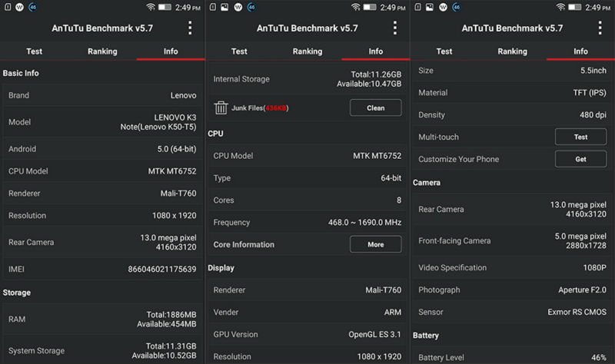Select the Model row LENOVO K3 Note

coord(102,122)
